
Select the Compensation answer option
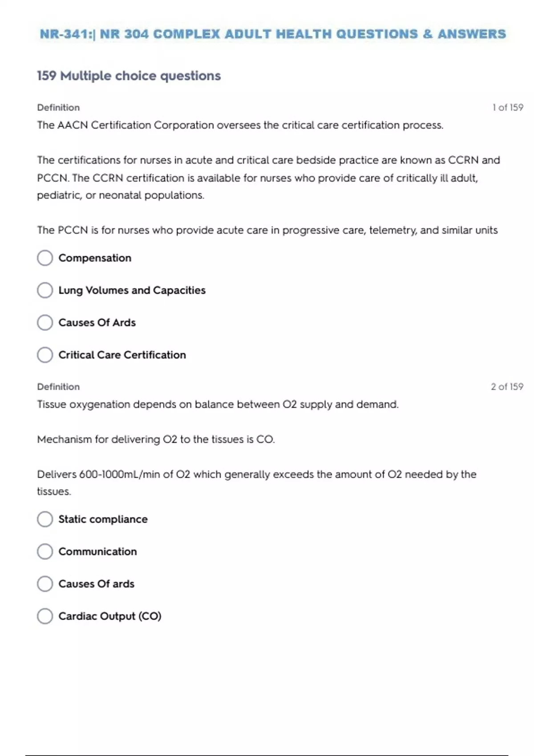[x=45, y=258]
